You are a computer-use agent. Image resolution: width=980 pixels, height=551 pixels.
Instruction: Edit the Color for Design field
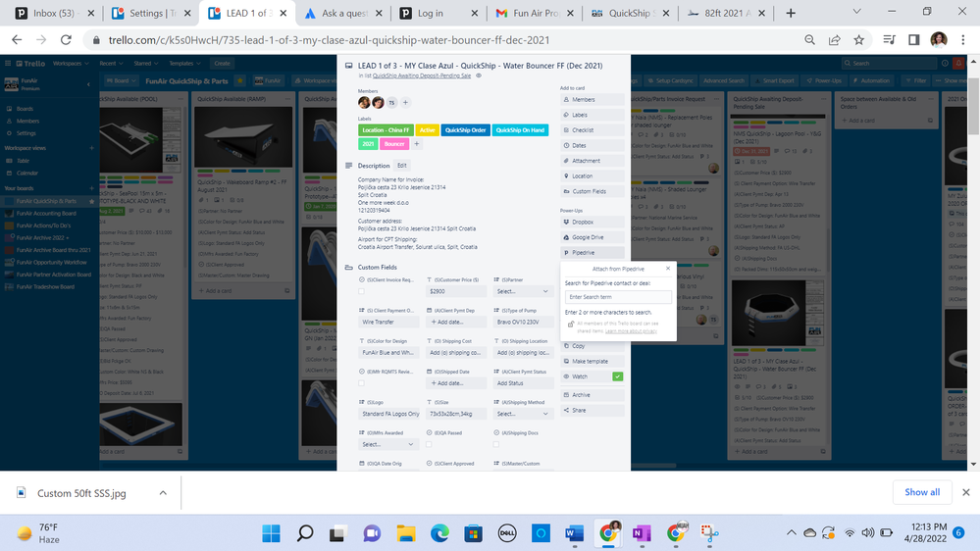tap(388, 352)
